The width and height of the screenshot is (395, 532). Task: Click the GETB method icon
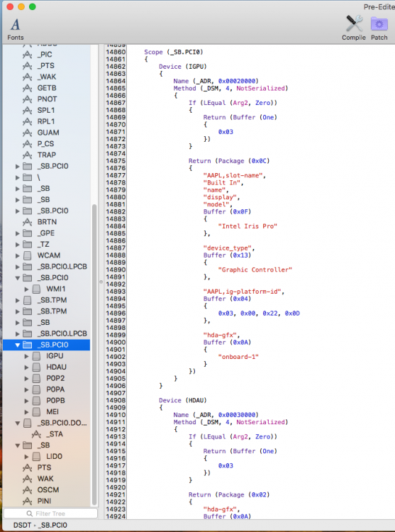pos(28,88)
